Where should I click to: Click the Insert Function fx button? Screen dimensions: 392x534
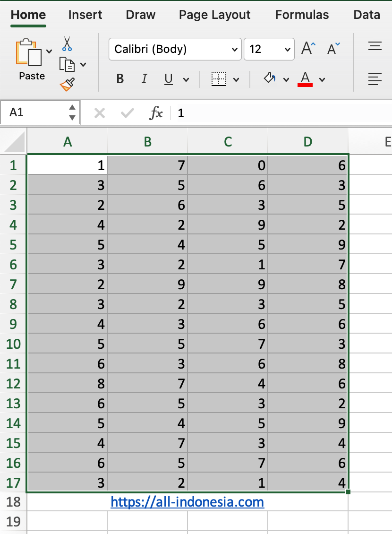pos(156,112)
